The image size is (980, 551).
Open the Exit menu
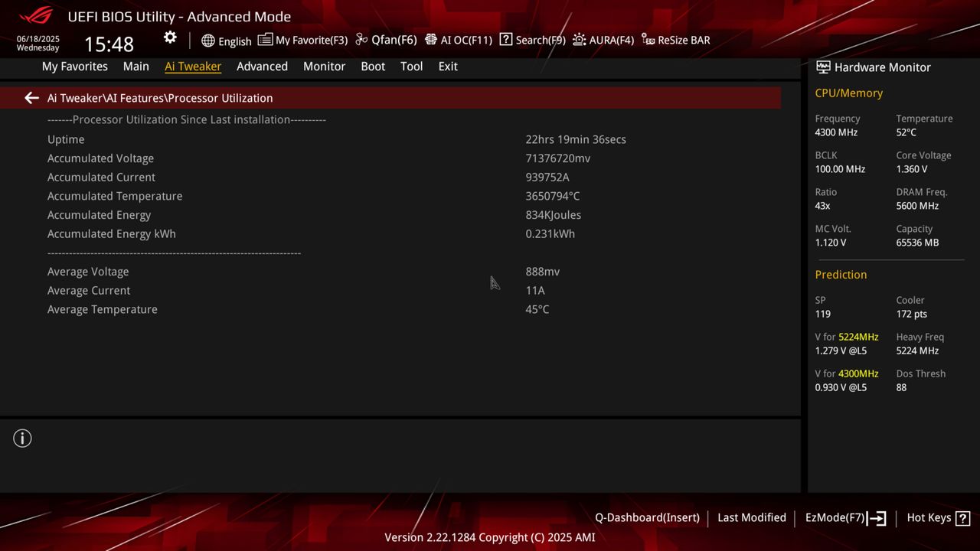[x=447, y=67]
